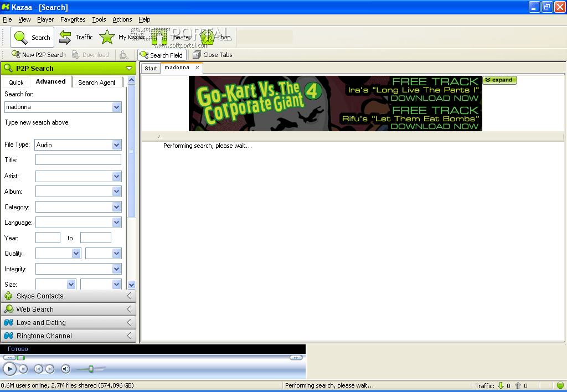Click the Go-Kart Vs. The Corporate Giant banner
Viewport: 567px width, 392px height.
pos(335,104)
